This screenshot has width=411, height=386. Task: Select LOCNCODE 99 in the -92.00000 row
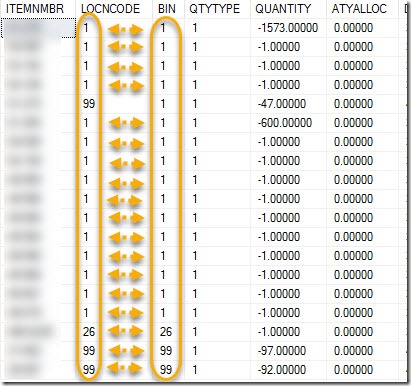click(89, 370)
